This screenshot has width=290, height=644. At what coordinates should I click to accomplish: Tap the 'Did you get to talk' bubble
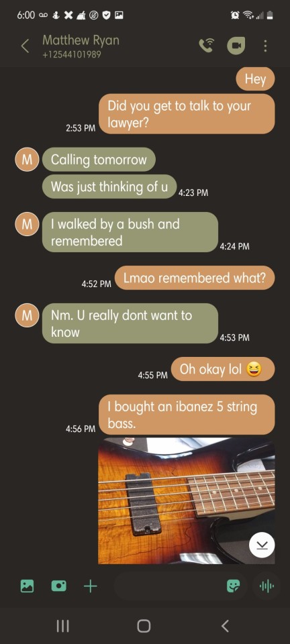click(x=187, y=114)
